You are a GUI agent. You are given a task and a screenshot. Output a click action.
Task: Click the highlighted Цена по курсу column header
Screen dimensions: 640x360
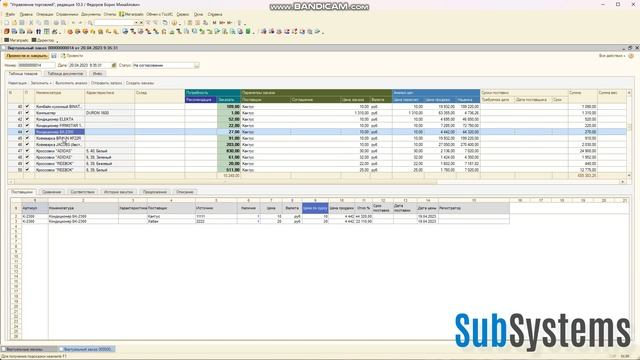coord(315,208)
